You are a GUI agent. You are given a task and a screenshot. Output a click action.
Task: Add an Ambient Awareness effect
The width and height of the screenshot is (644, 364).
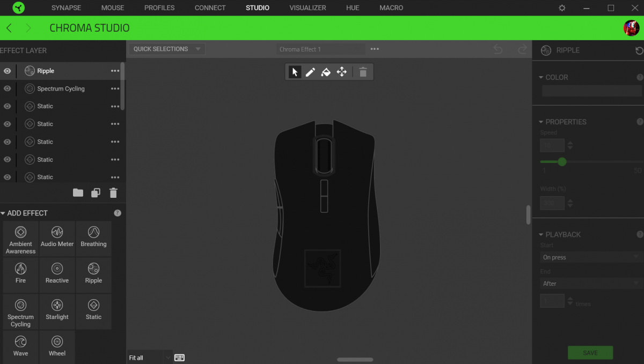pyautogui.click(x=20, y=239)
